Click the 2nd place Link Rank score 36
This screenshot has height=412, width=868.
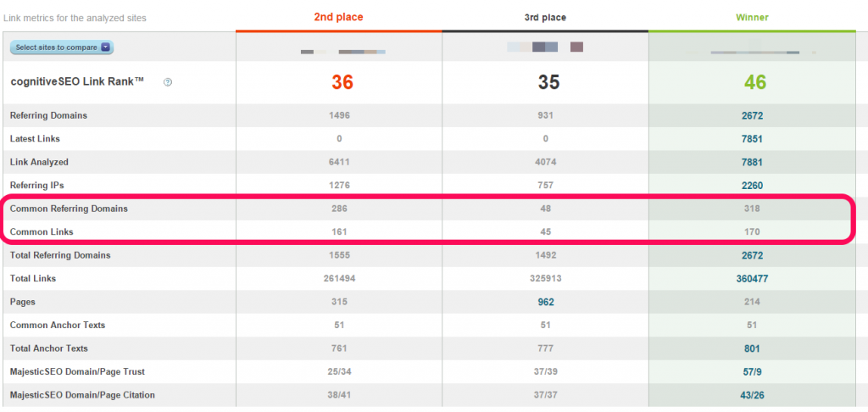click(x=342, y=82)
